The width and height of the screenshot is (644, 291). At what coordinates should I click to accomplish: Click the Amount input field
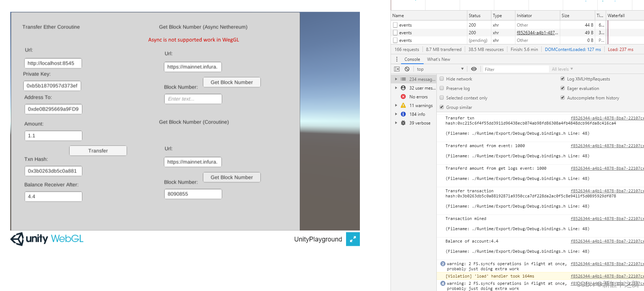point(53,135)
